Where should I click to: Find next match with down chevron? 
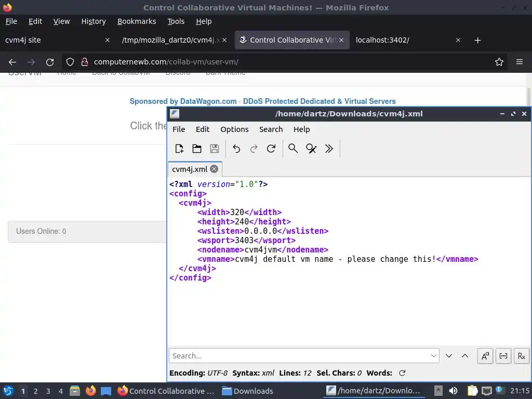point(449,356)
